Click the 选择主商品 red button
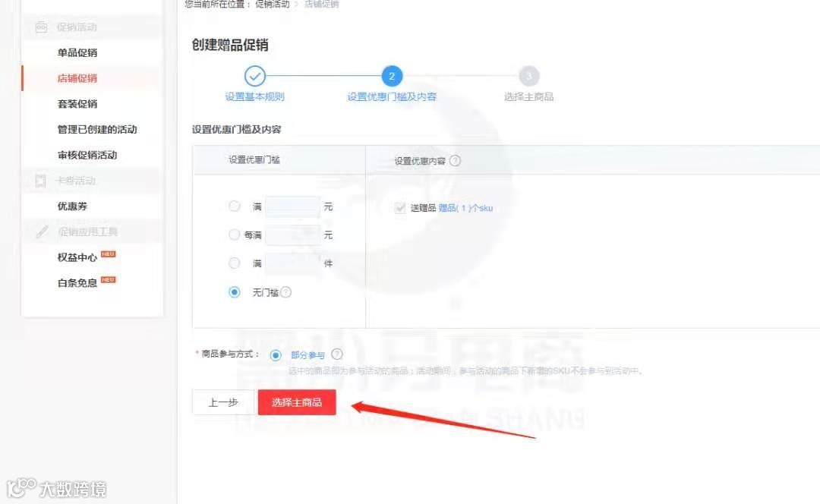 coord(297,402)
